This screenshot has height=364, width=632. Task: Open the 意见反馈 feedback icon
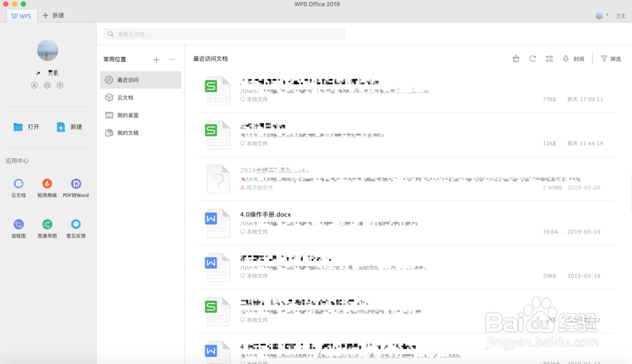(x=76, y=229)
